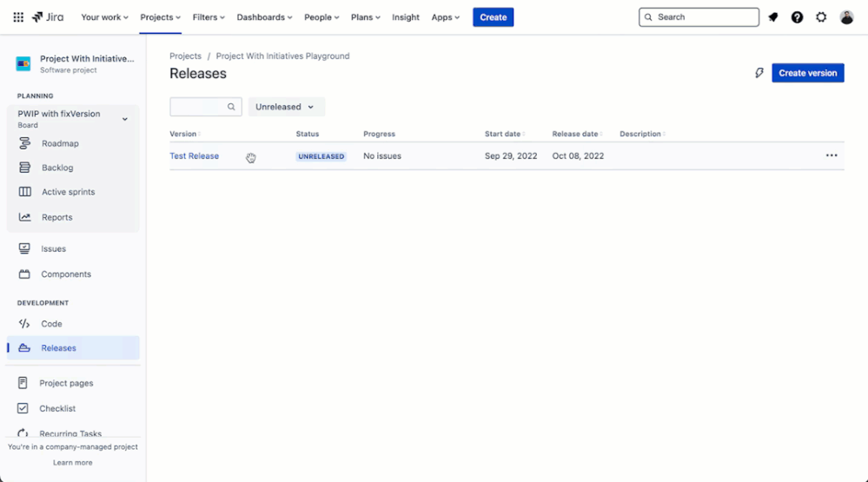Image resolution: width=868 pixels, height=482 pixels.
Task: Go to Roadmap in the sidebar
Action: [60, 143]
